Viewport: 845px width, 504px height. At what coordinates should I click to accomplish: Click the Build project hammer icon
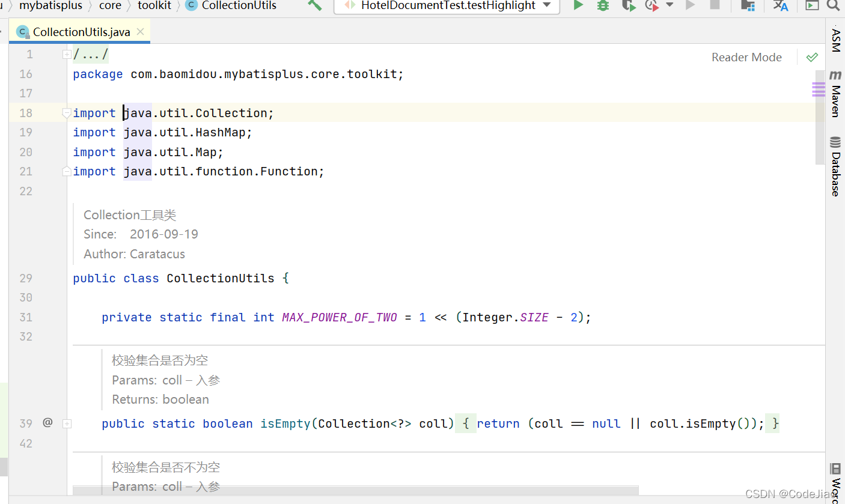pyautogui.click(x=314, y=5)
